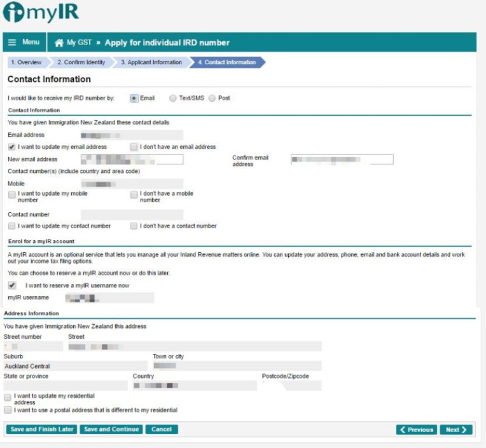Screen dimensions: 486x448
Task: Uncheck I want to update my email address
Action: tap(12, 147)
